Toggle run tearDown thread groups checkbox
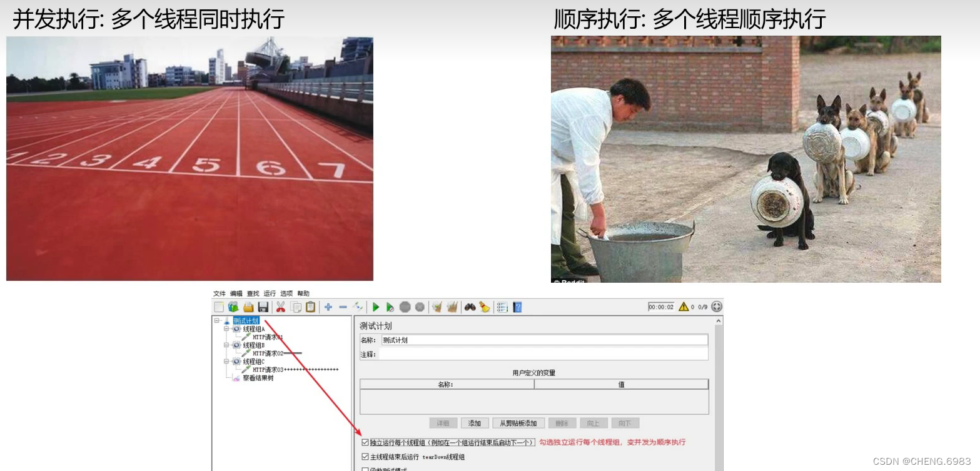The height and width of the screenshot is (471, 980). tap(365, 457)
